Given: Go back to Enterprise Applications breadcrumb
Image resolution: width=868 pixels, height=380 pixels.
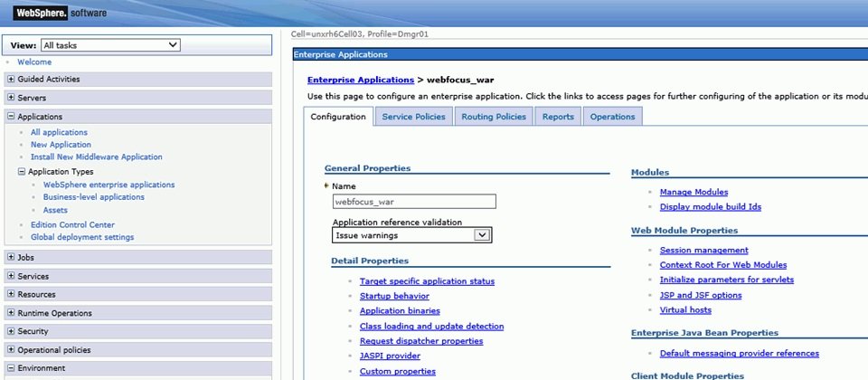Looking at the screenshot, I should point(361,80).
